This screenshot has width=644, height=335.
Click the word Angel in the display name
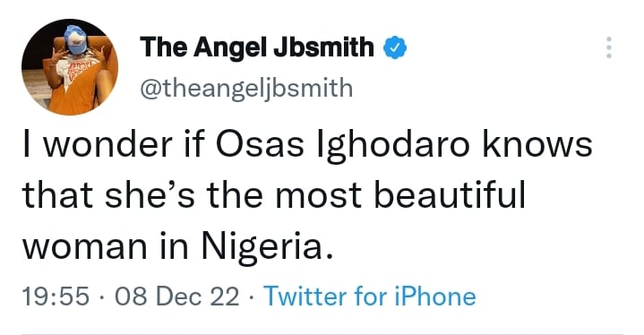tap(230, 48)
